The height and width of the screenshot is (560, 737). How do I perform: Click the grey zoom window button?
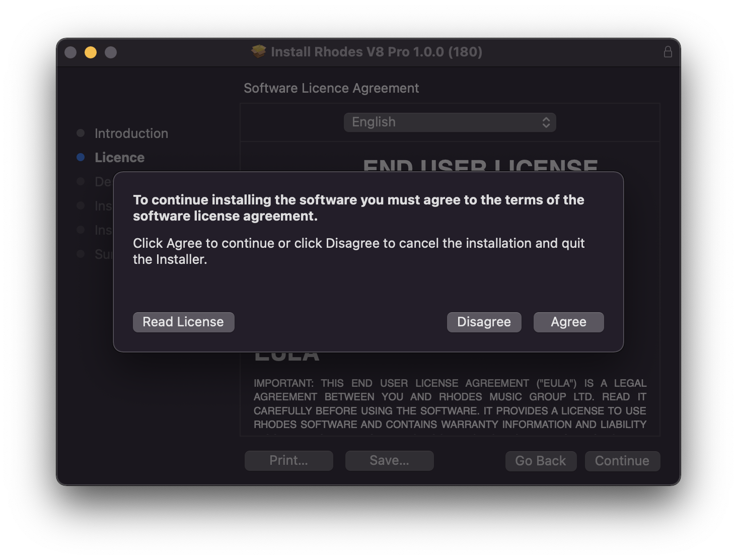(111, 52)
